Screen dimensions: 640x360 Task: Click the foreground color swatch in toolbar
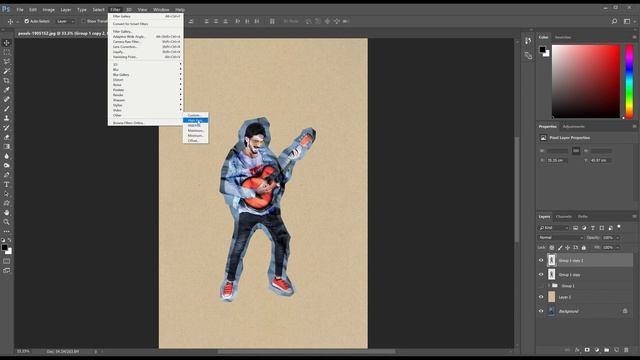click(x=4, y=247)
